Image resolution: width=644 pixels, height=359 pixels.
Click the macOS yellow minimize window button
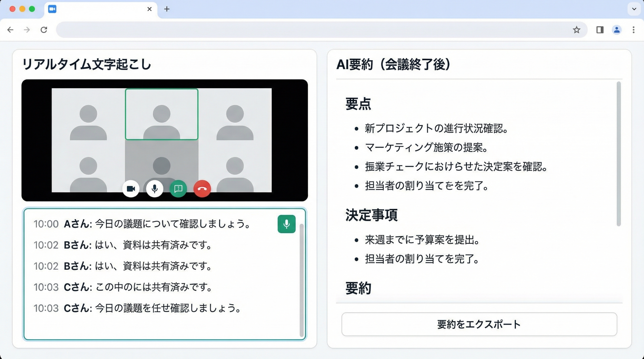click(x=22, y=9)
